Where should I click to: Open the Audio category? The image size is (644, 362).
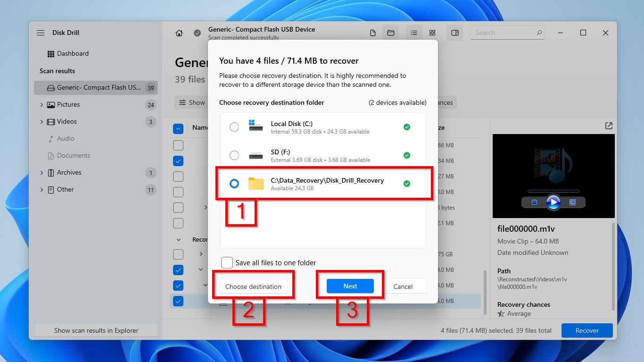(66, 139)
